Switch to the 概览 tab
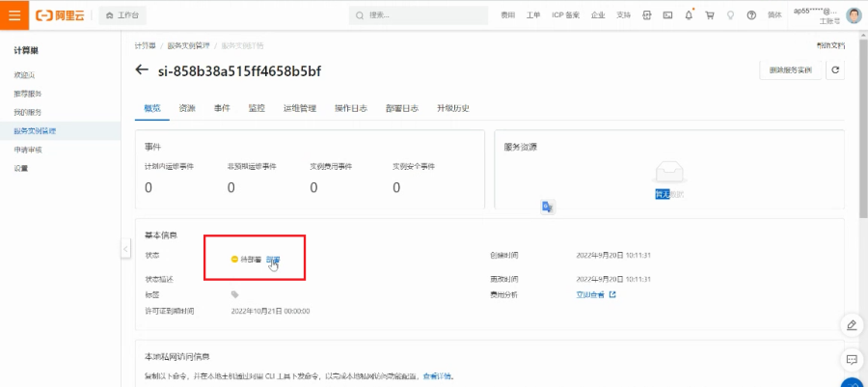 coord(152,108)
